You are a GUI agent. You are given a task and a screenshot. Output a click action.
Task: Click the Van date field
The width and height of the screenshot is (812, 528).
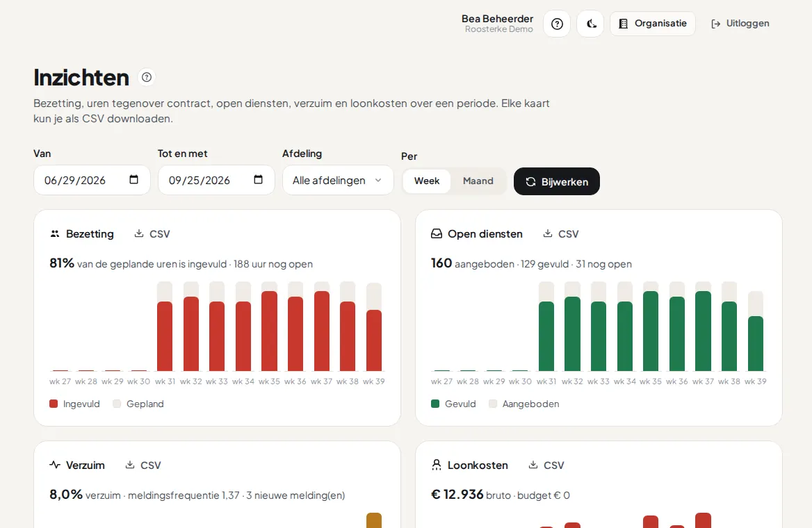pos(92,180)
